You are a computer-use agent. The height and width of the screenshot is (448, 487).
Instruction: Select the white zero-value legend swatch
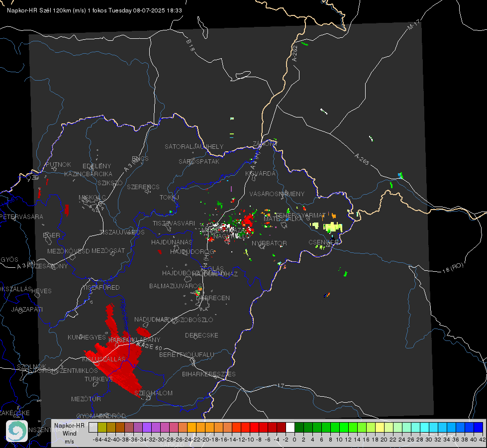coord(290,427)
